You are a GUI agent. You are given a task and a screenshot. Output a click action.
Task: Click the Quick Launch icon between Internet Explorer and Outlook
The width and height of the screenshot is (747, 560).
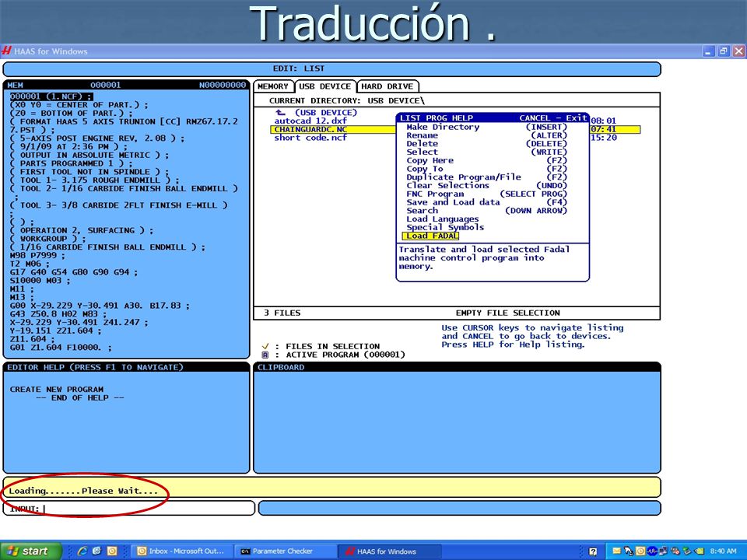(x=97, y=551)
